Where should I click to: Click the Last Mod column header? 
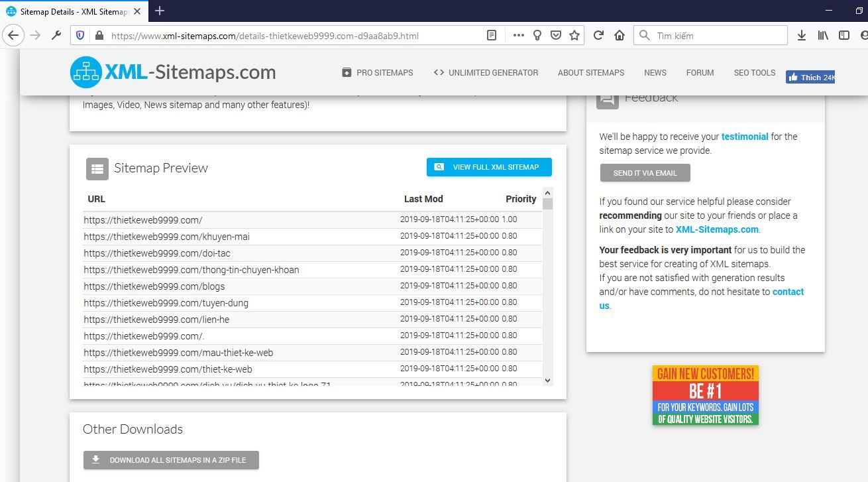[423, 199]
